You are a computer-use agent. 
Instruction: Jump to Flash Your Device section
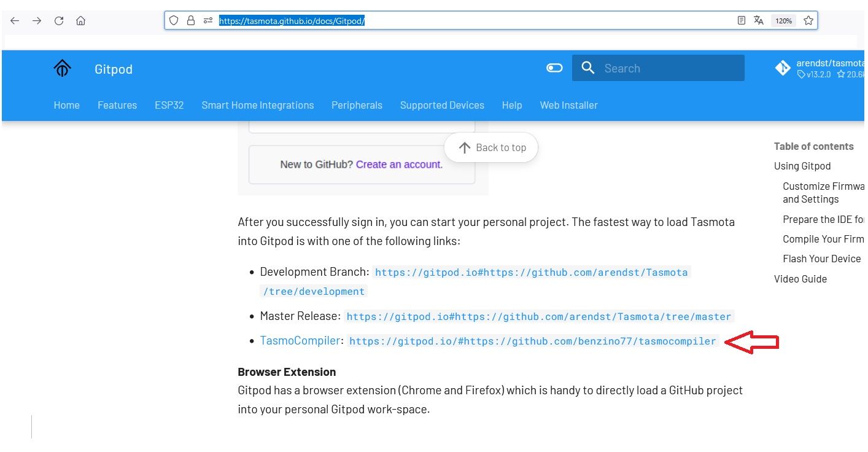point(822,259)
